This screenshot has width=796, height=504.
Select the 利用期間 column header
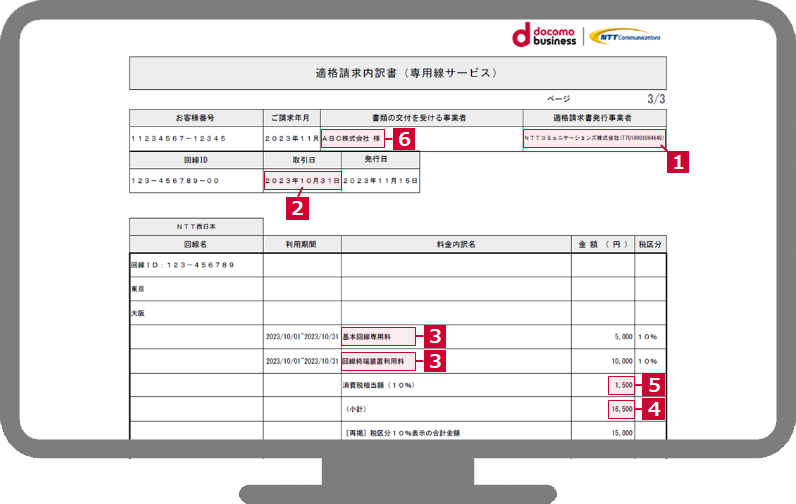point(301,244)
